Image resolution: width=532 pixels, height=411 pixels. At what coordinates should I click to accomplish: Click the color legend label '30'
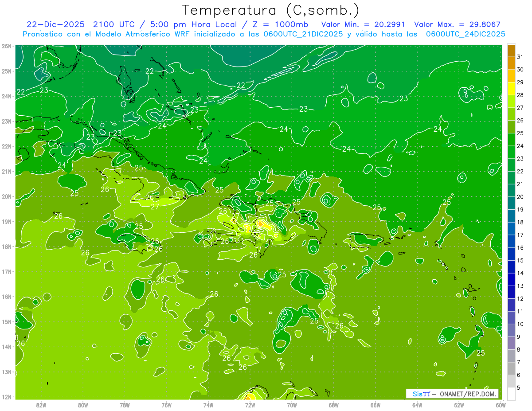point(520,69)
